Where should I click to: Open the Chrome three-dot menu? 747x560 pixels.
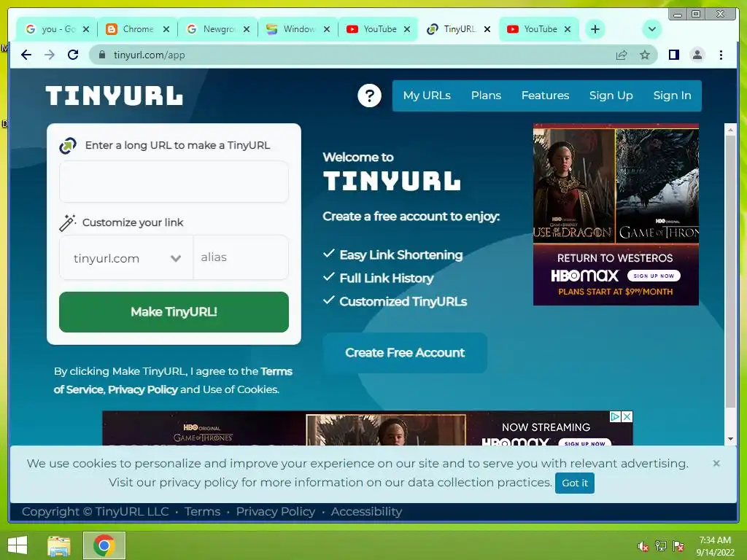[721, 55]
